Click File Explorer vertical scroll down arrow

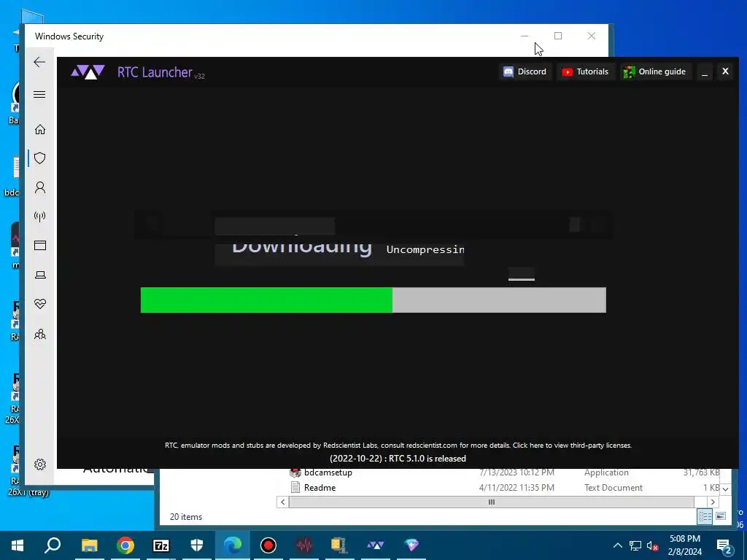tap(725, 489)
